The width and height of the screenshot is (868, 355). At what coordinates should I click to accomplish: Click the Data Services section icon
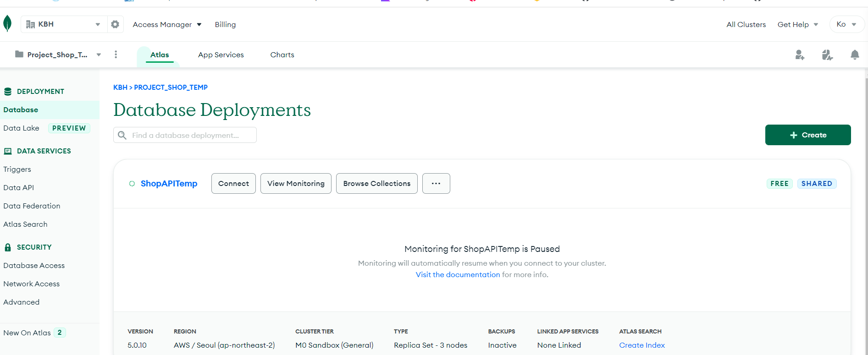tap(8, 151)
